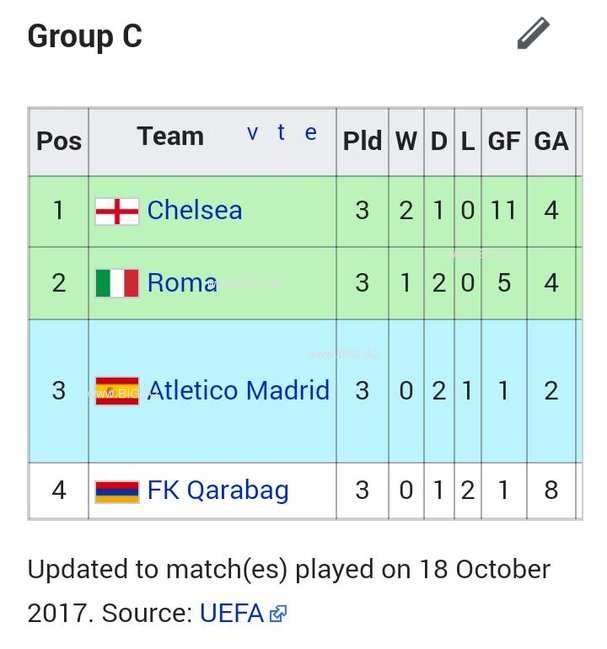Click the Spain flag icon

click(x=117, y=391)
